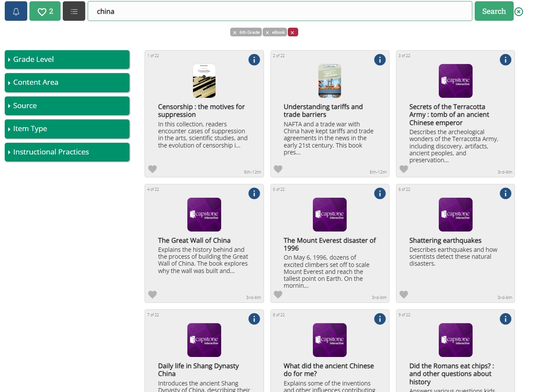The width and height of the screenshot is (547, 392).
Task: Click '9 of 22' counter on Romans card
Action: [405, 315]
